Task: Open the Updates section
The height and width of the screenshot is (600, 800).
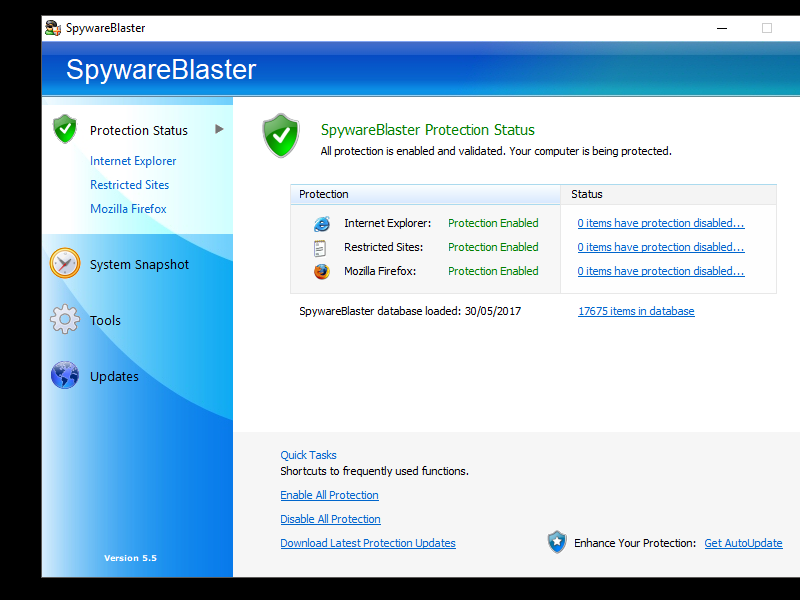Action: [114, 377]
